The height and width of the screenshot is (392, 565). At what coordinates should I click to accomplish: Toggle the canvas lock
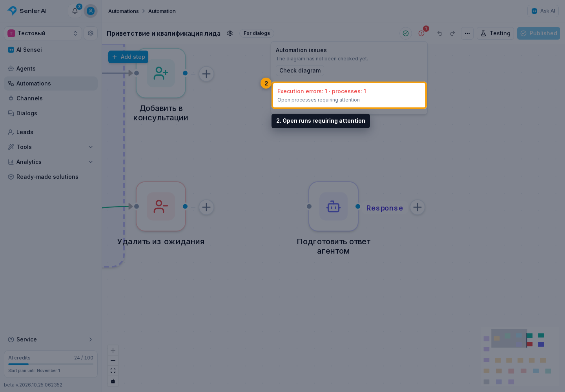(113, 381)
